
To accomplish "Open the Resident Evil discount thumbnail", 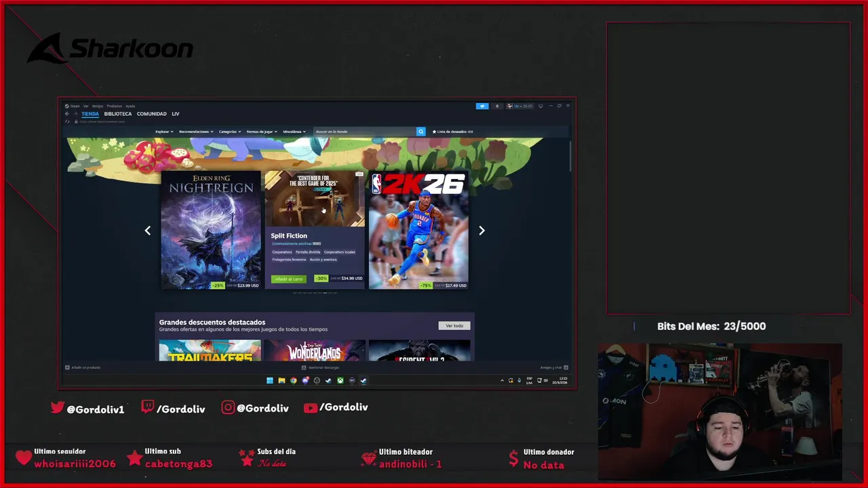I will coord(419,350).
